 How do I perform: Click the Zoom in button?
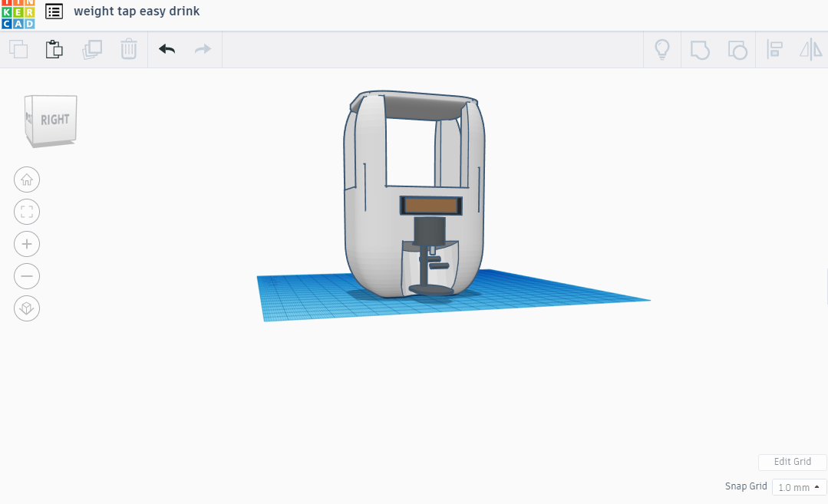coord(27,244)
